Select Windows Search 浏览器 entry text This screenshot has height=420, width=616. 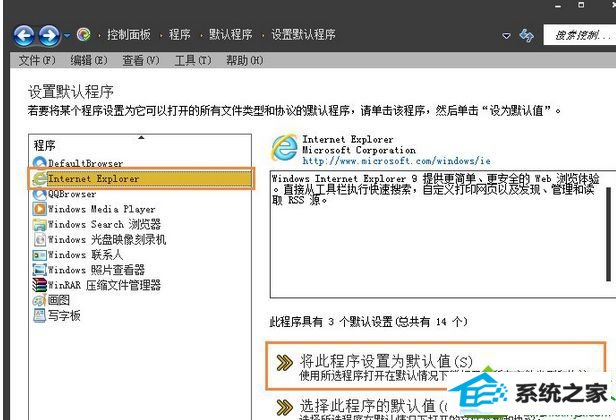coord(104,224)
